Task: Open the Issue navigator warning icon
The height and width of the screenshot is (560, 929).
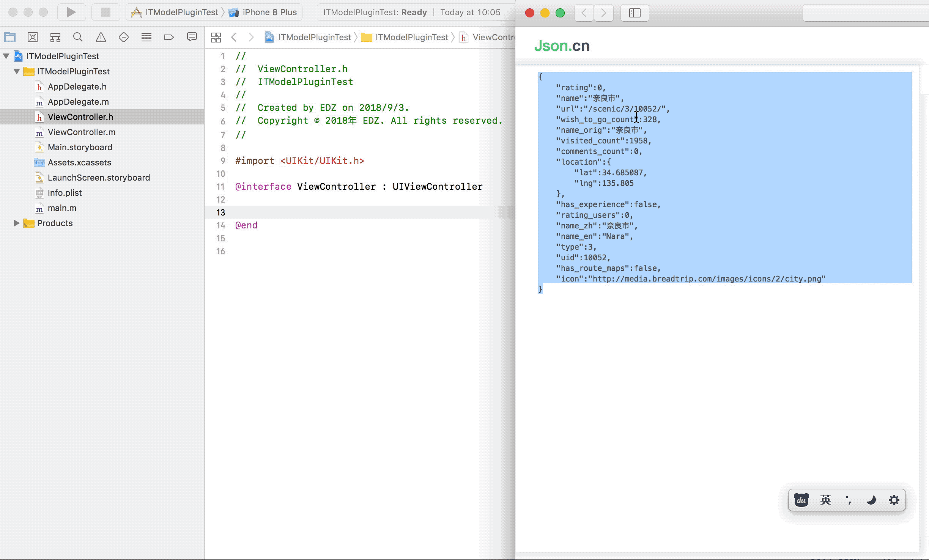Action: coord(101,37)
